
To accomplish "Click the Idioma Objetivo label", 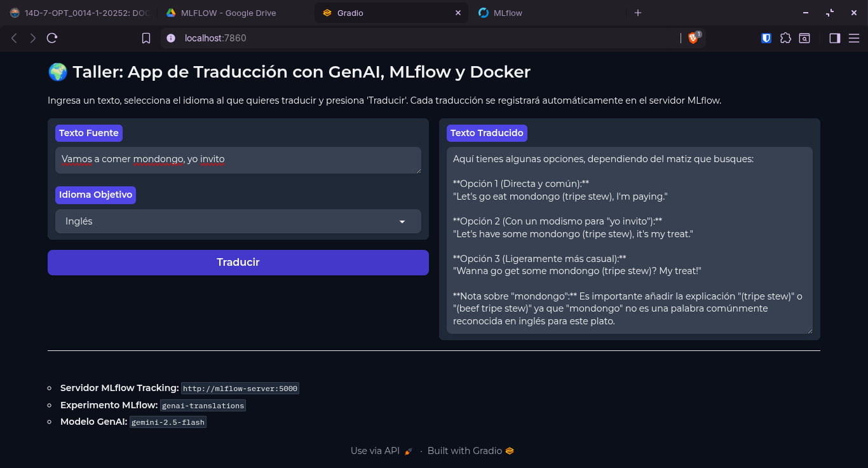I will (x=95, y=195).
